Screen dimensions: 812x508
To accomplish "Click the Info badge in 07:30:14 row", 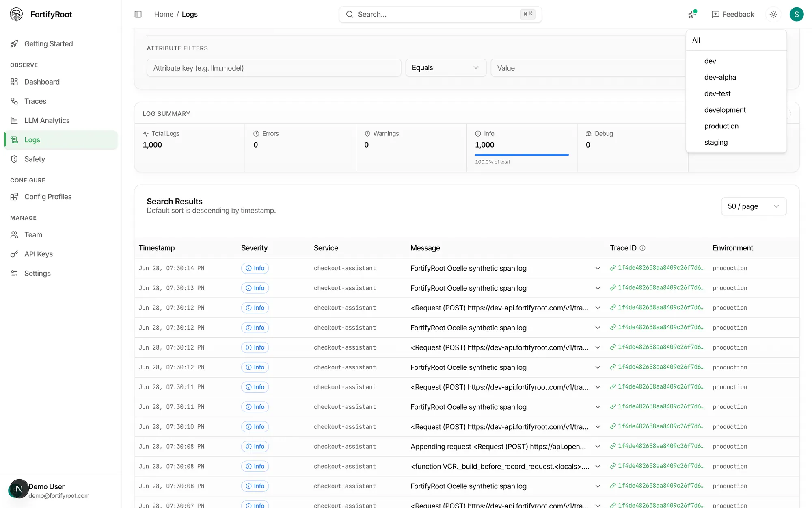I will [255, 268].
